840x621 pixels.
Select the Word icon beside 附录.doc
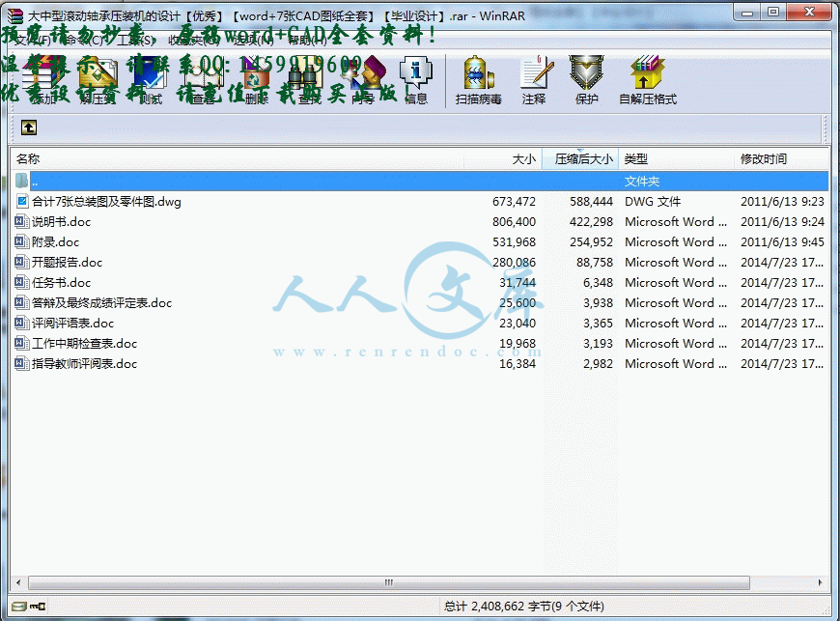click(x=22, y=242)
